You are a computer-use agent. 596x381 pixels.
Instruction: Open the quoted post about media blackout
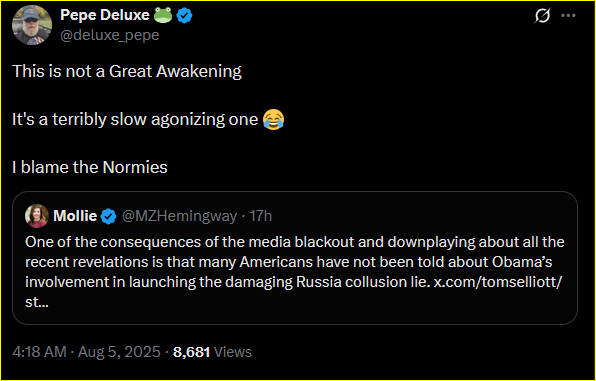[x=295, y=258]
